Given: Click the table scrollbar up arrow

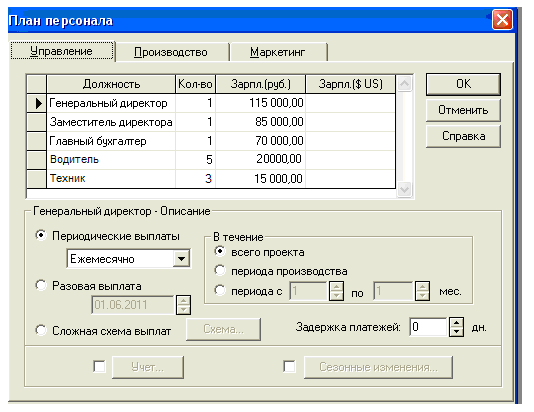Looking at the screenshot, I should point(404,83).
